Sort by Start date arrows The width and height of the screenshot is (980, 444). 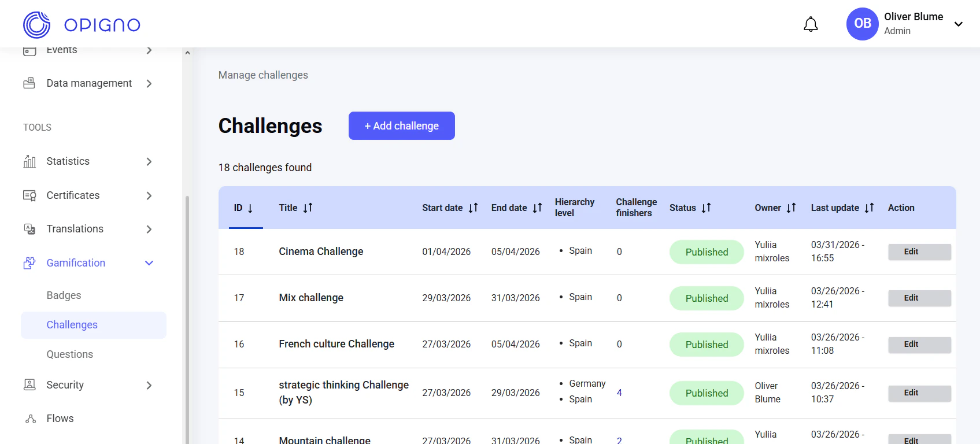pos(473,208)
